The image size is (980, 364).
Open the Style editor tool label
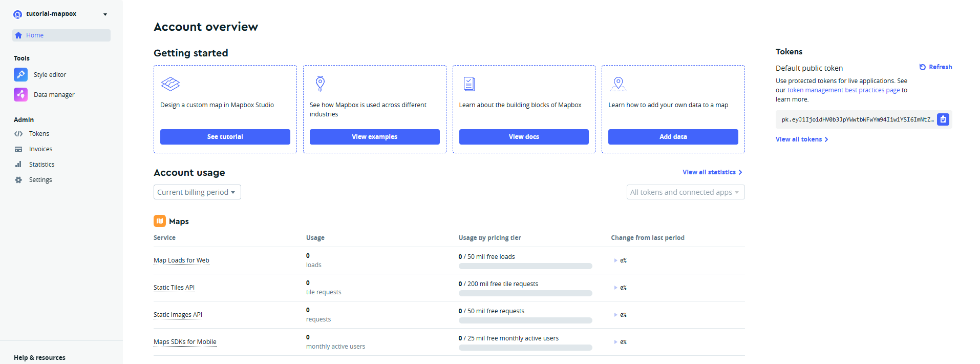(50, 75)
